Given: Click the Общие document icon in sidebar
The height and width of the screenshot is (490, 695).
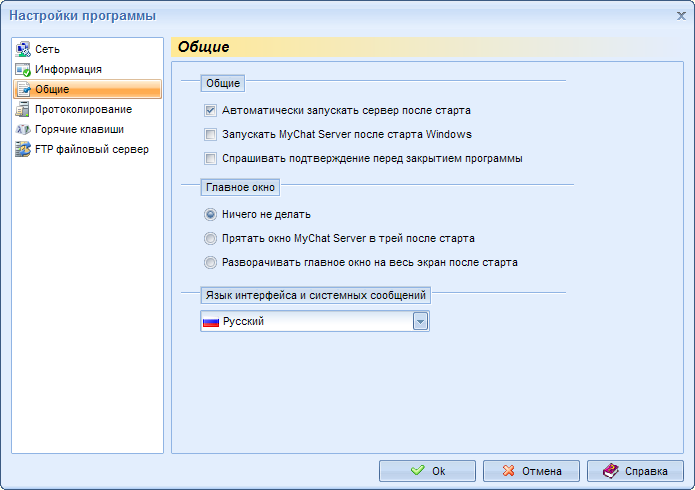Looking at the screenshot, I should pyautogui.click(x=23, y=89).
